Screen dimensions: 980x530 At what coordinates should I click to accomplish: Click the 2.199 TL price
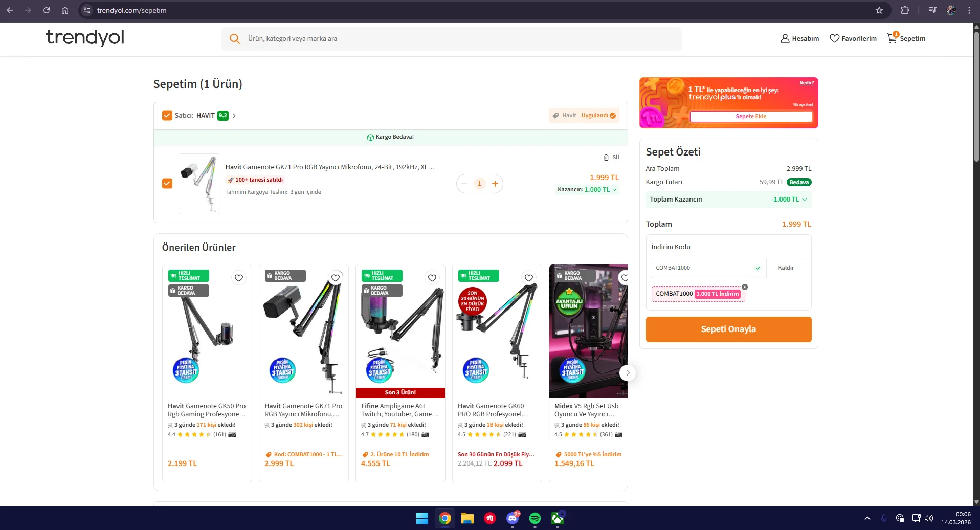[x=182, y=464]
